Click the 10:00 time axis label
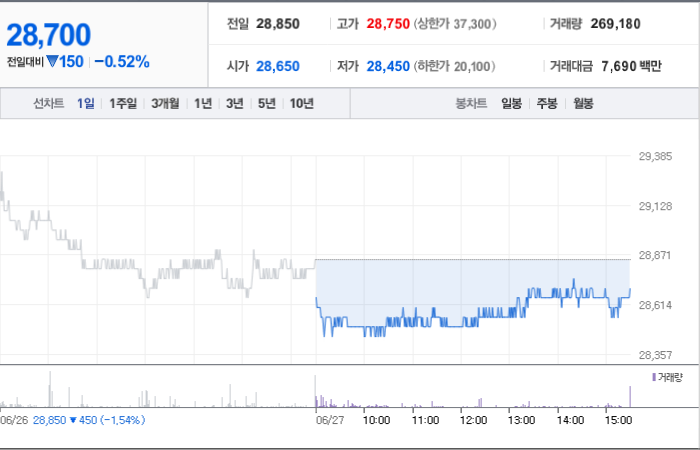 [376, 420]
